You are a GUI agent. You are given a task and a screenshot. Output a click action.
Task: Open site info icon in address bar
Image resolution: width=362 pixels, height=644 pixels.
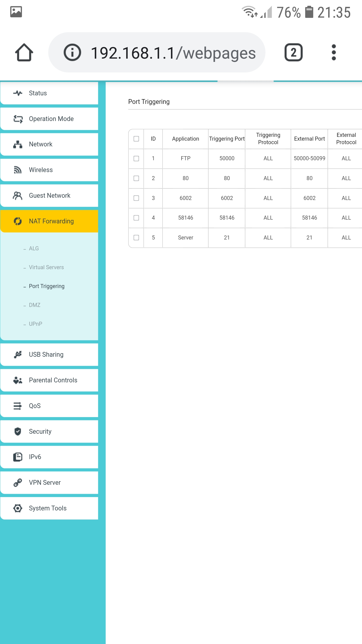pyautogui.click(x=72, y=52)
